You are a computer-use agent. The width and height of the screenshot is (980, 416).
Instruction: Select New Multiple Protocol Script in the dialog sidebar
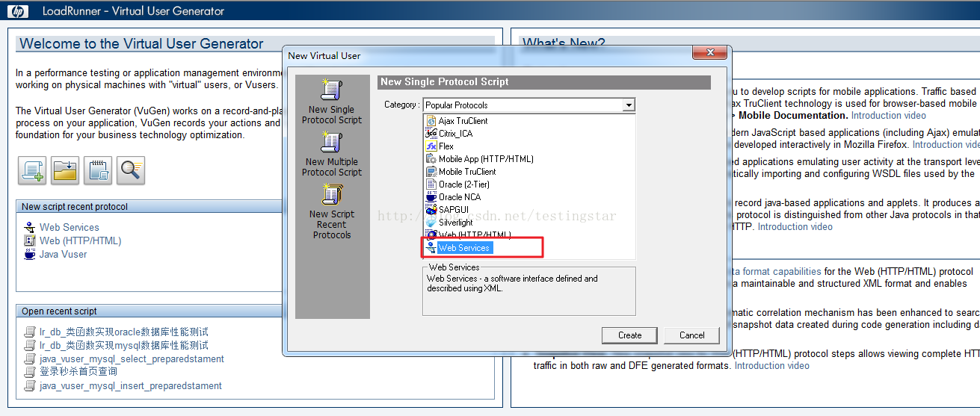tap(332, 154)
